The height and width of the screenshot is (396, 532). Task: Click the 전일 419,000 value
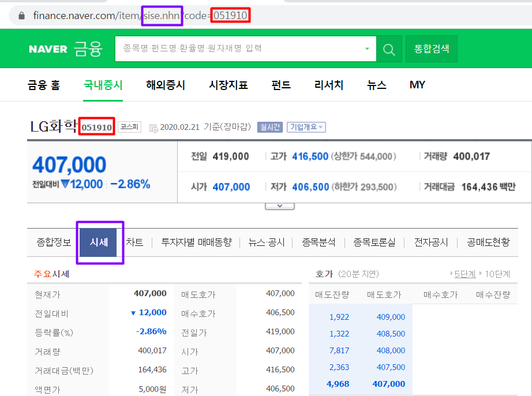click(x=231, y=156)
